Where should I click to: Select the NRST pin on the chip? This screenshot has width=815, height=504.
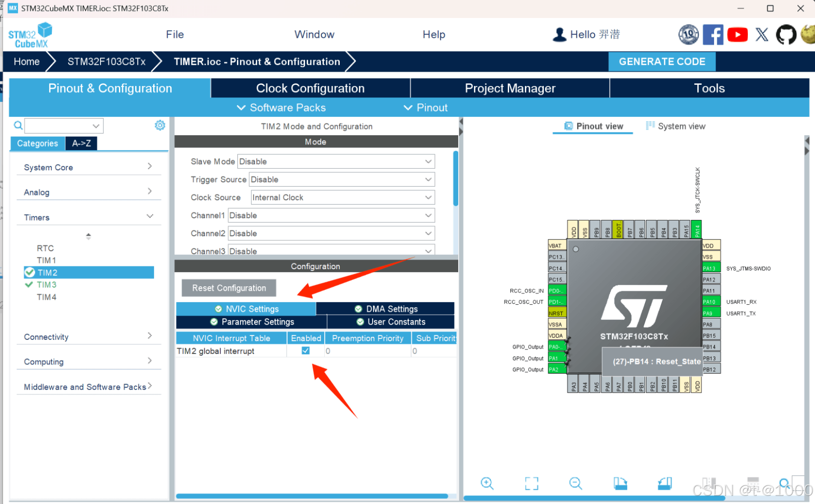(x=557, y=313)
